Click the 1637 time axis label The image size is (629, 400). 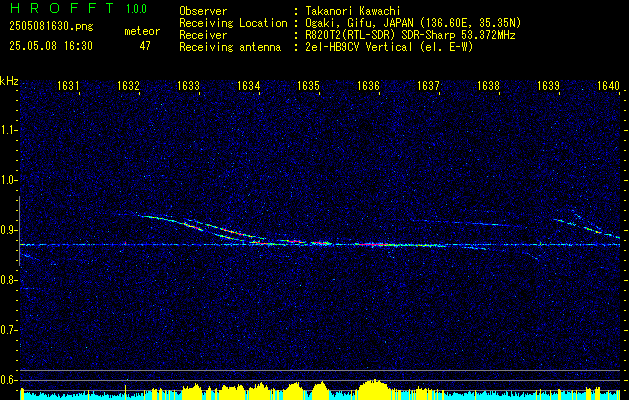429,85
